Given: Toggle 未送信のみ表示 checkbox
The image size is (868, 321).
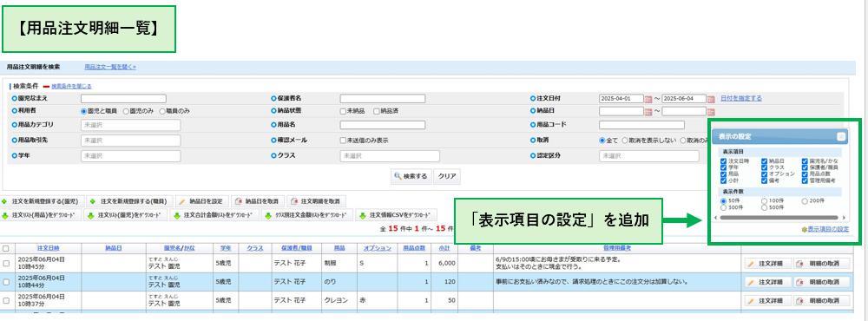Looking at the screenshot, I should [x=343, y=141].
